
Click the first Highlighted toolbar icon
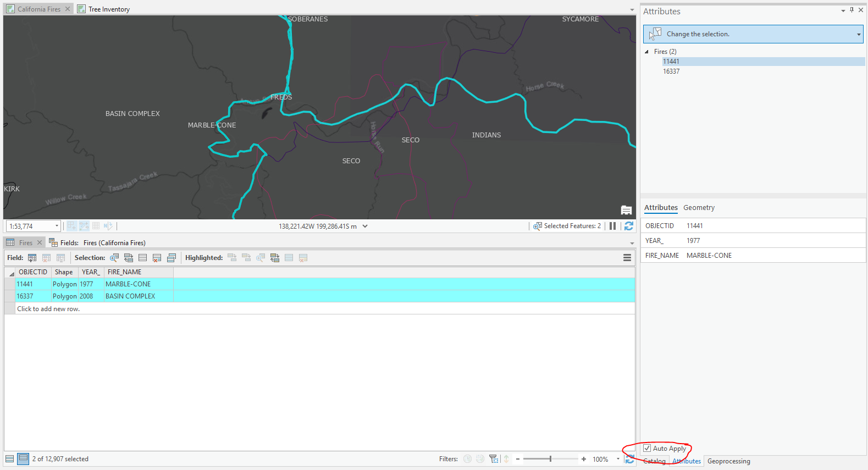tap(232, 258)
